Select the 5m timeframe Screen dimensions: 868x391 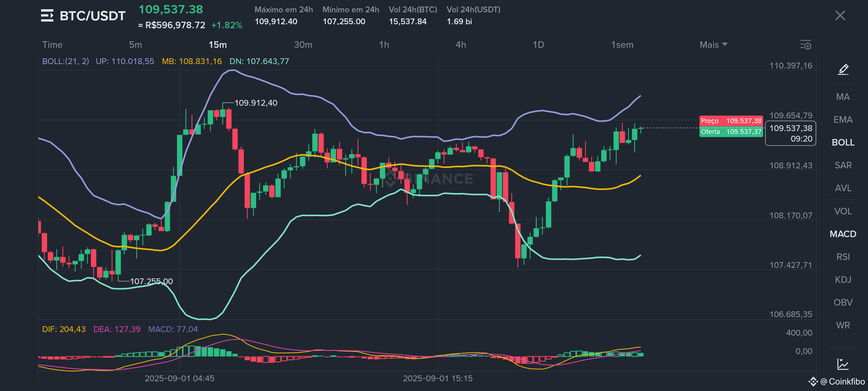[x=136, y=45]
